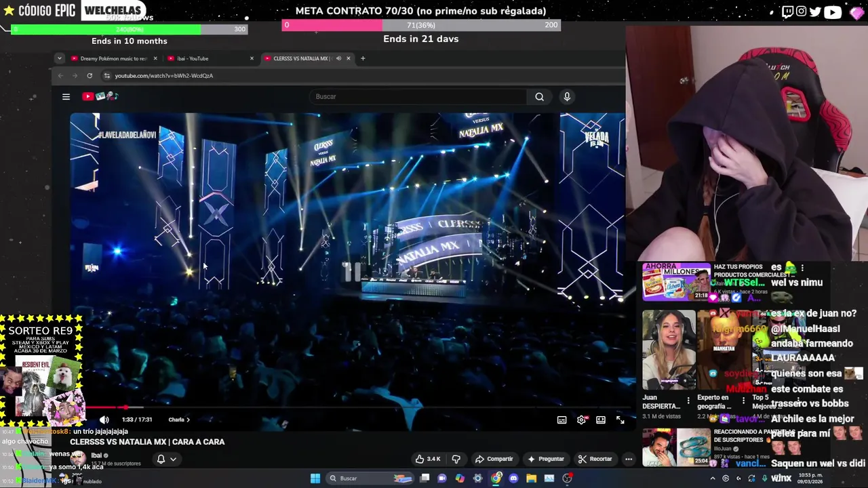Focus the YouTube Buscar search field
The image size is (868, 488).
pyautogui.click(x=419, y=97)
